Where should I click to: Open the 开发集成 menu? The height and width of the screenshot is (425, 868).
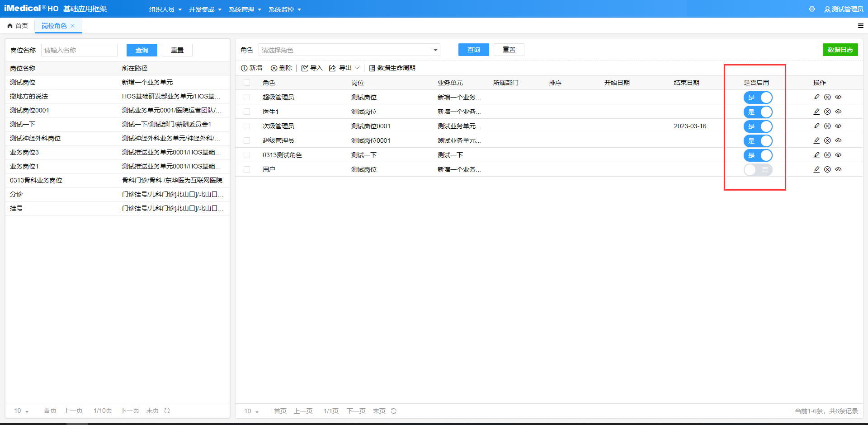point(205,9)
